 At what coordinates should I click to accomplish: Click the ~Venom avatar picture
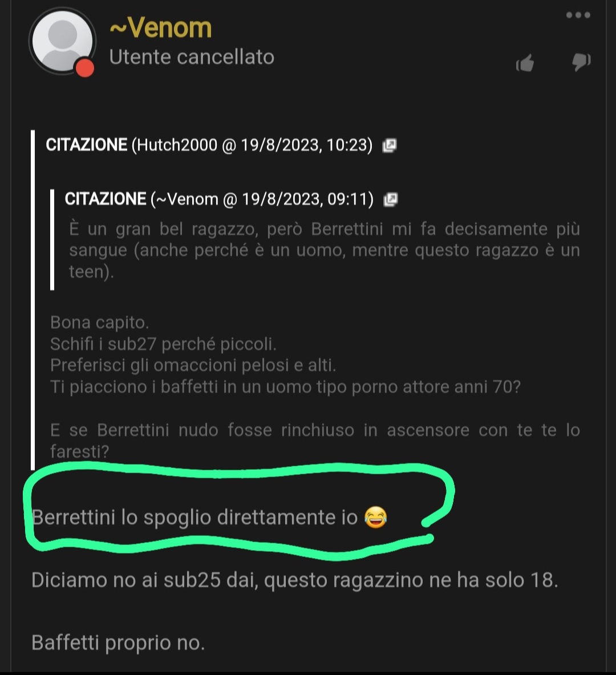pyautogui.click(x=63, y=41)
